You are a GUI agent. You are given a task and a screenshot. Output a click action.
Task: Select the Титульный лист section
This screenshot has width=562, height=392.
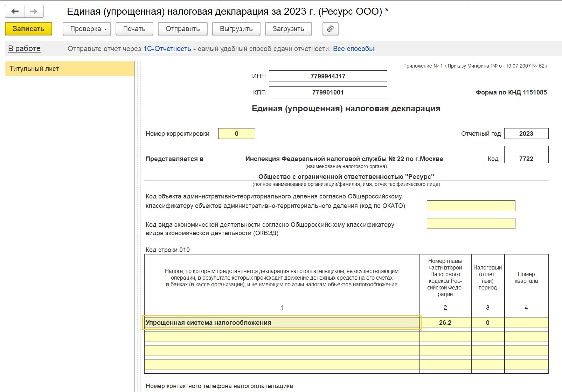[x=70, y=69]
